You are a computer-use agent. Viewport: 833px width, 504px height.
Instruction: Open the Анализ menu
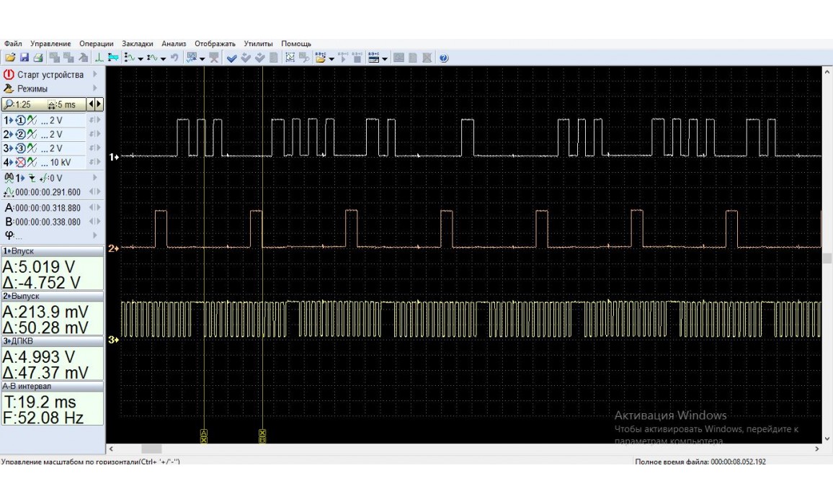[174, 44]
